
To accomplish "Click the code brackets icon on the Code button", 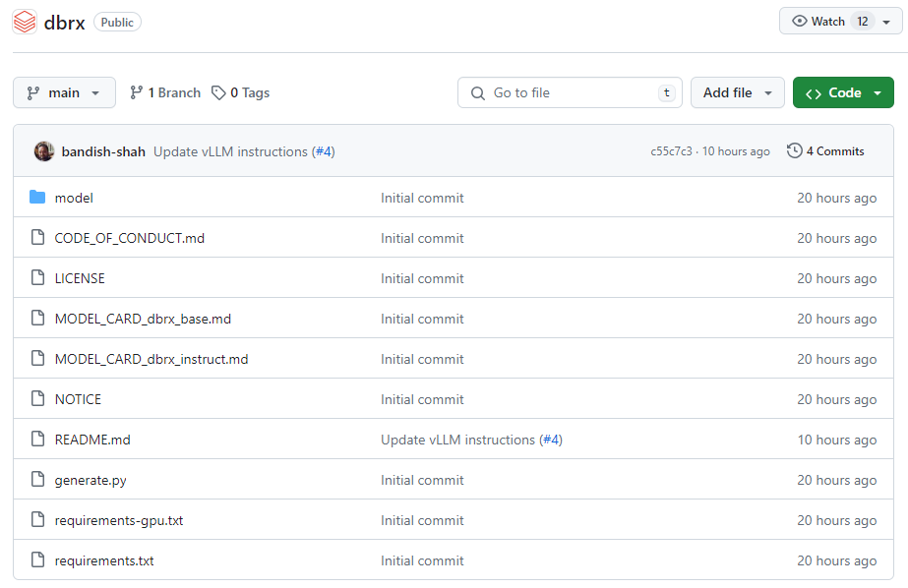I will [814, 91].
